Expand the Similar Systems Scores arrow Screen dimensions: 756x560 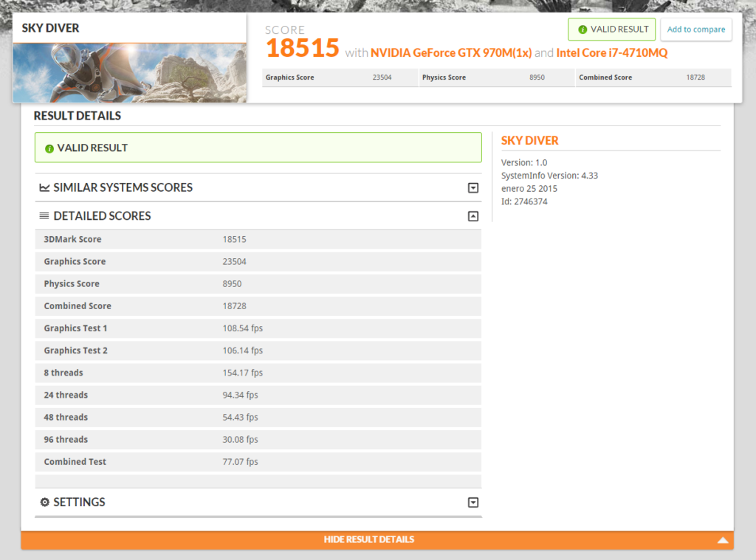pyautogui.click(x=473, y=188)
